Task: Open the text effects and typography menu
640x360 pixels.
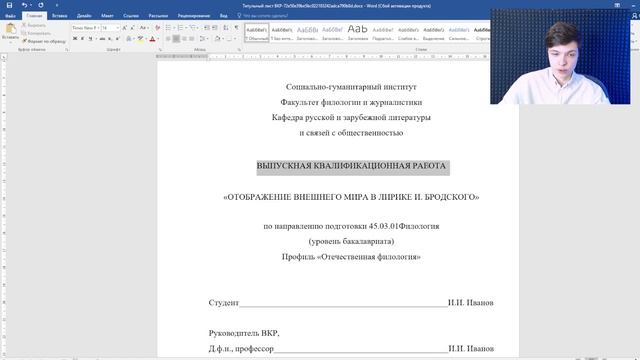Action: click(129, 39)
